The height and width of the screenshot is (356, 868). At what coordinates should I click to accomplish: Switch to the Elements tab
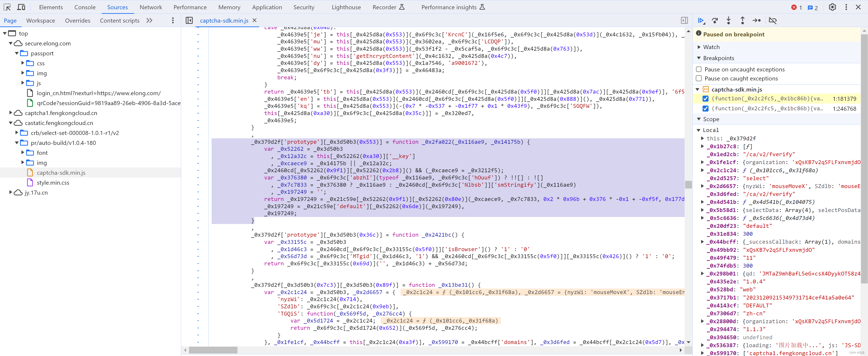51,7
